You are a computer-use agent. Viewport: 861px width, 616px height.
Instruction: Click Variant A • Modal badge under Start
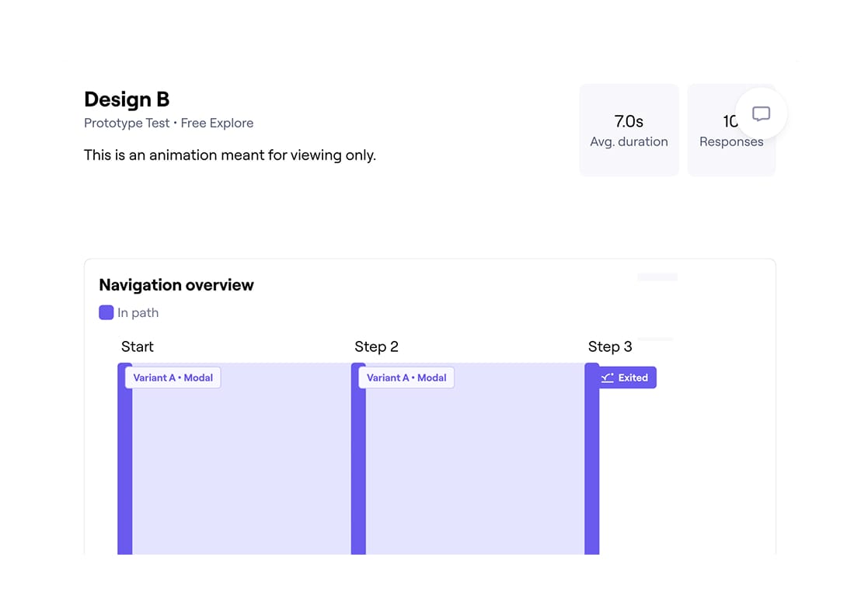coord(173,378)
